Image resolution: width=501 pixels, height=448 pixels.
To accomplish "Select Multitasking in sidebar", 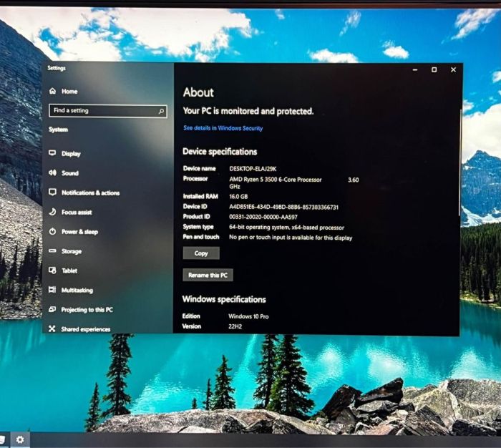I will pyautogui.click(x=77, y=290).
